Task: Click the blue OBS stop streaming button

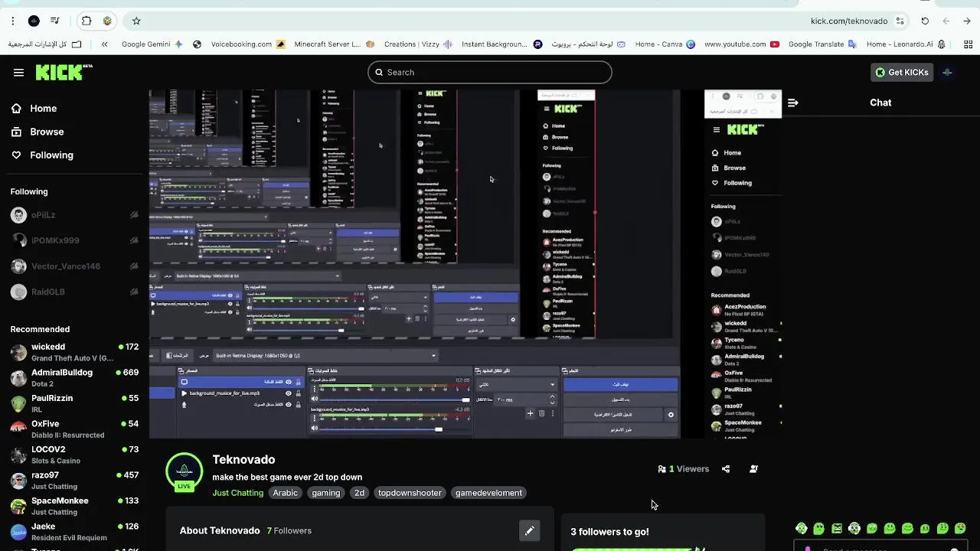Action: [x=621, y=385]
